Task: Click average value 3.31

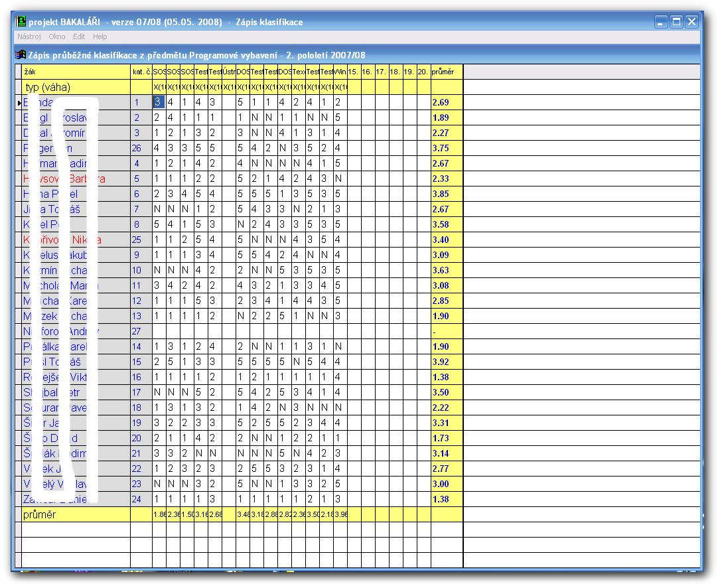Action: 441,423
